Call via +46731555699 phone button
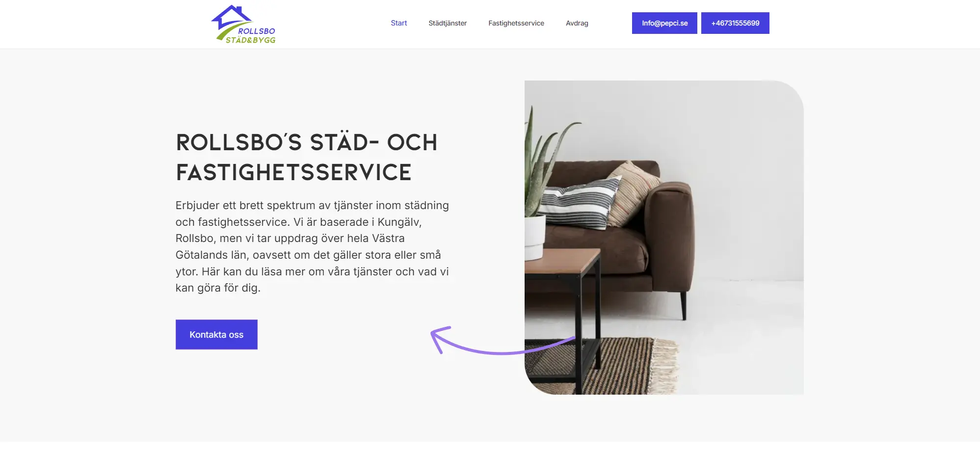The height and width of the screenshot is (457, 980). pos(735,23)
